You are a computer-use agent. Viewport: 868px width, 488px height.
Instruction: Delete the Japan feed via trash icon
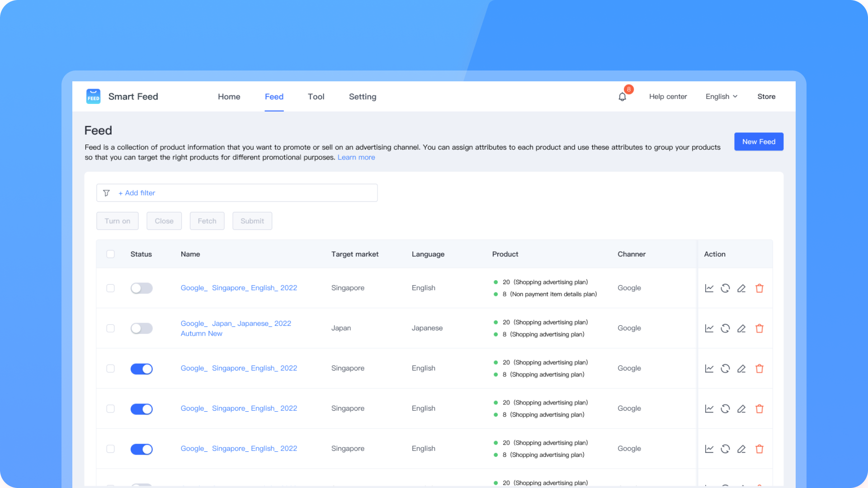pos(759,328)
